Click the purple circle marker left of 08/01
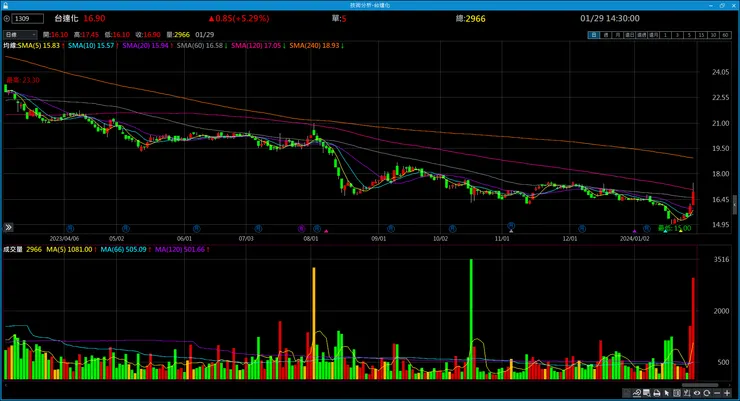 pyautogui.click(x=302, y=228)
